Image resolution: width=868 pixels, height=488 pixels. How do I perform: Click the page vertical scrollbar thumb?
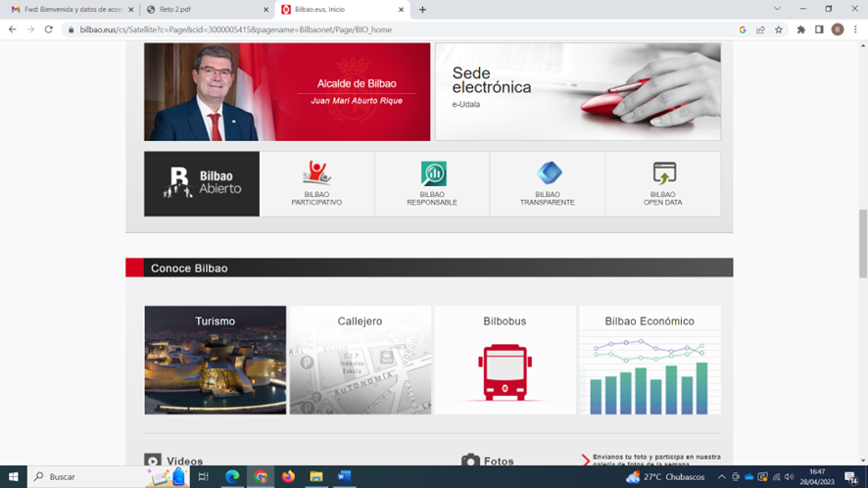(x=863, y=244)
